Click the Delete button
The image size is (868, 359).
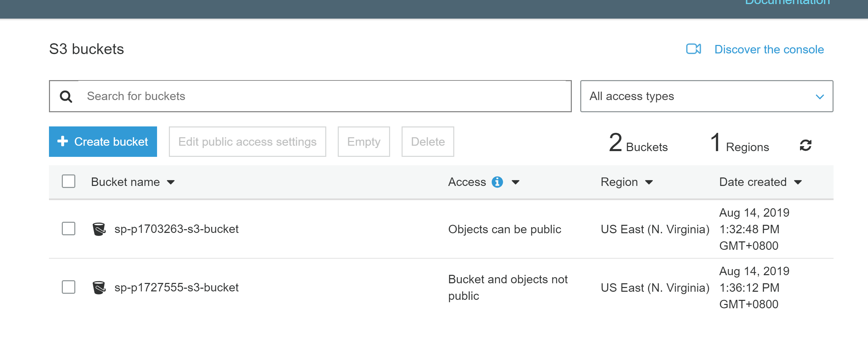428,142
